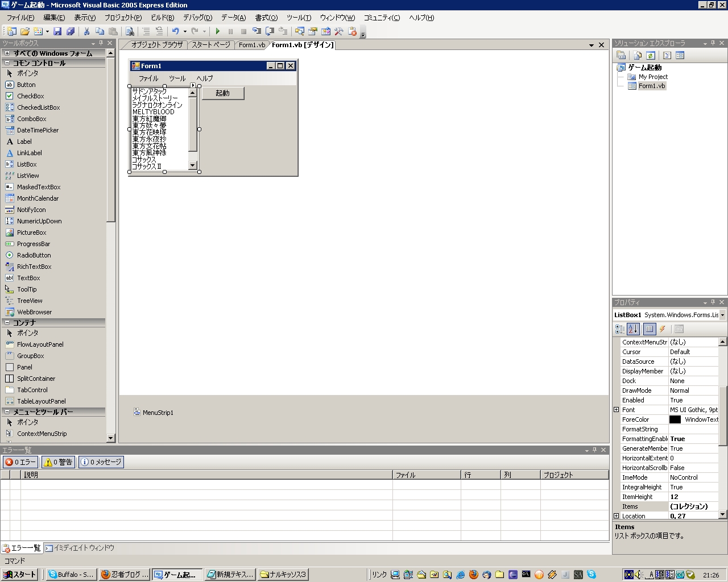Collapse the コンテナ toolbox group

coord(7,323)
